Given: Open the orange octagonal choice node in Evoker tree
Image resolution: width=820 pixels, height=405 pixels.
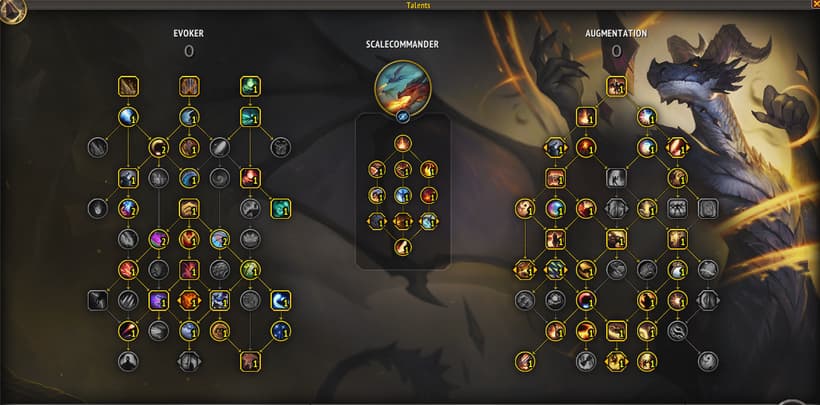Looking at the screenshot, I should (x=189, y=301).
